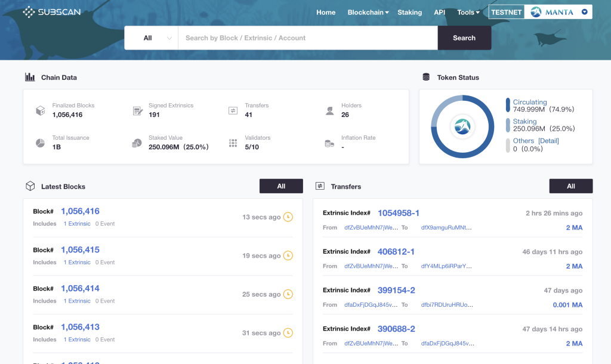Click the Validators grid icon
This screenshot has width=611, height=364.
coord(233,143)
